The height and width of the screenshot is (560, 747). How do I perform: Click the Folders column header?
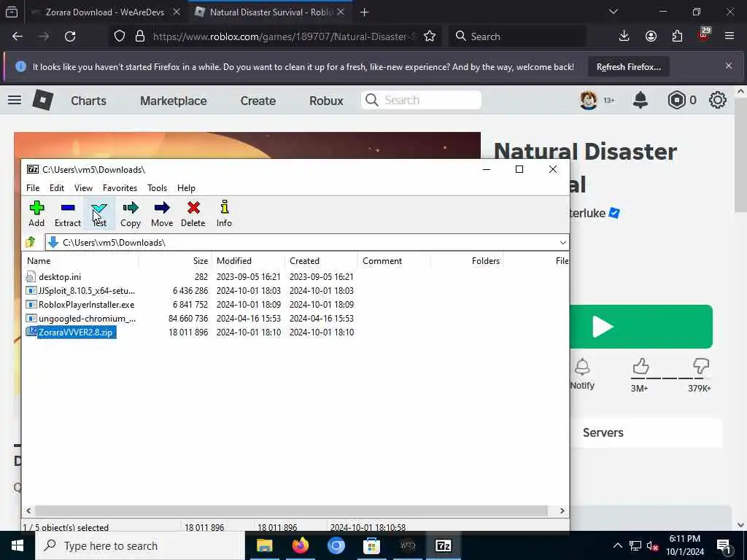point(467,261)
